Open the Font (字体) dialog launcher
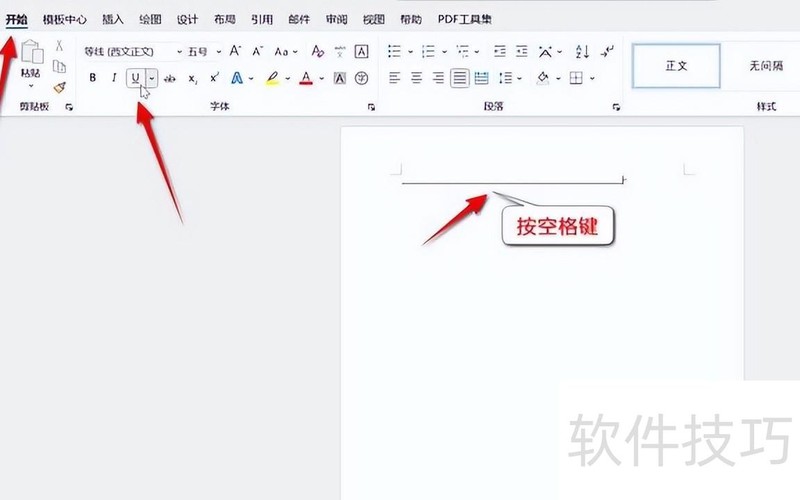 [x=371, y=107]
